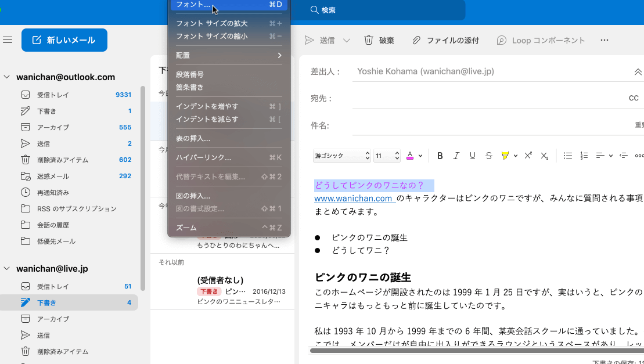
Task: Open font name combo box 游ゴシック
Action: (341, 156)
